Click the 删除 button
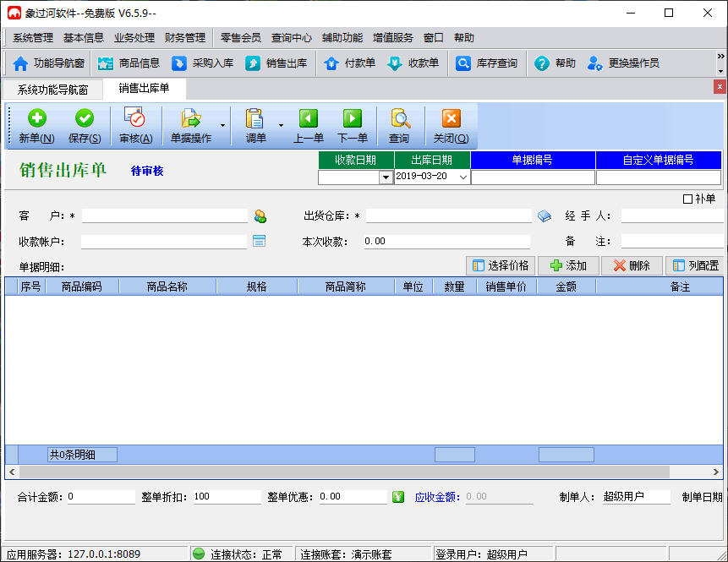The height and width of the screenshot is (562, 728). [632, 265]
